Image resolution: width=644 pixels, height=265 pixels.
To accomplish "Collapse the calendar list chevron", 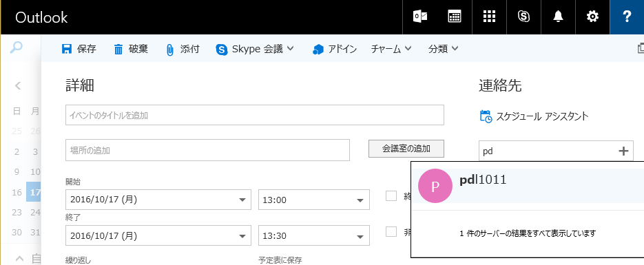I will click(19, 258).
